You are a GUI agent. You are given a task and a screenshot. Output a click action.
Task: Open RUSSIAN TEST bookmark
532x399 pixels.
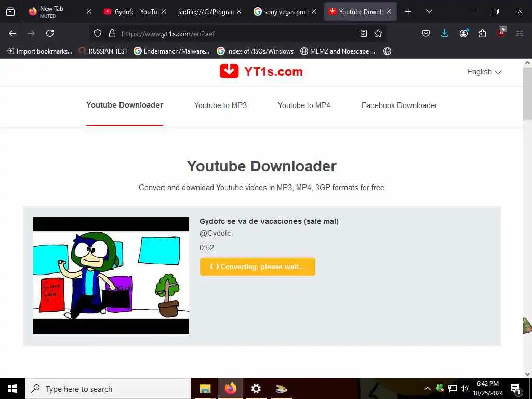(103, 51)
